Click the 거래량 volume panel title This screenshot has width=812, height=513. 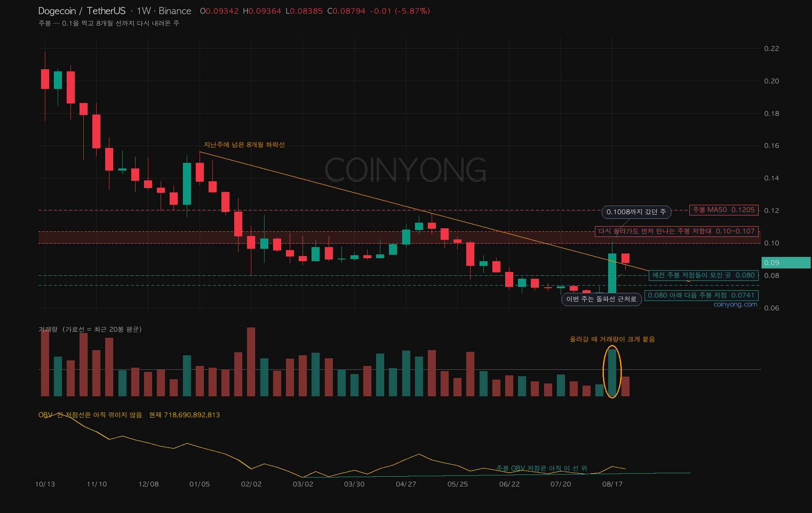point(90,330)
